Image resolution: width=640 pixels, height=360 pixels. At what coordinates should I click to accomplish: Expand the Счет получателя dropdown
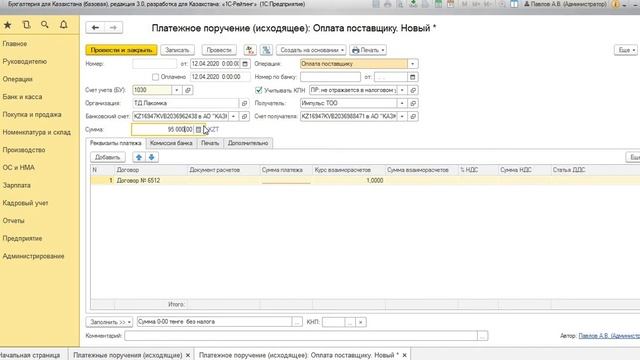(x=402, y=116)
